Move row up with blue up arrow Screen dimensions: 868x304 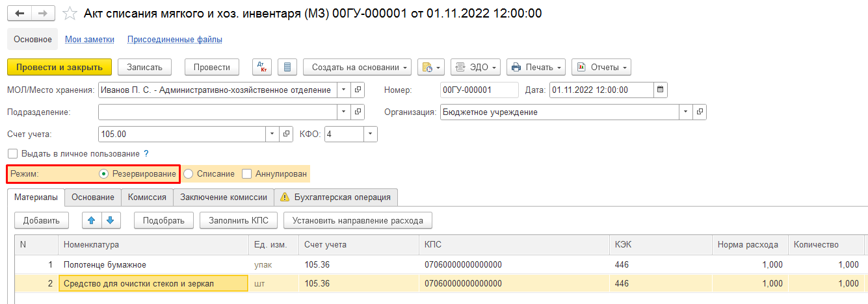(x=92, y=221)
